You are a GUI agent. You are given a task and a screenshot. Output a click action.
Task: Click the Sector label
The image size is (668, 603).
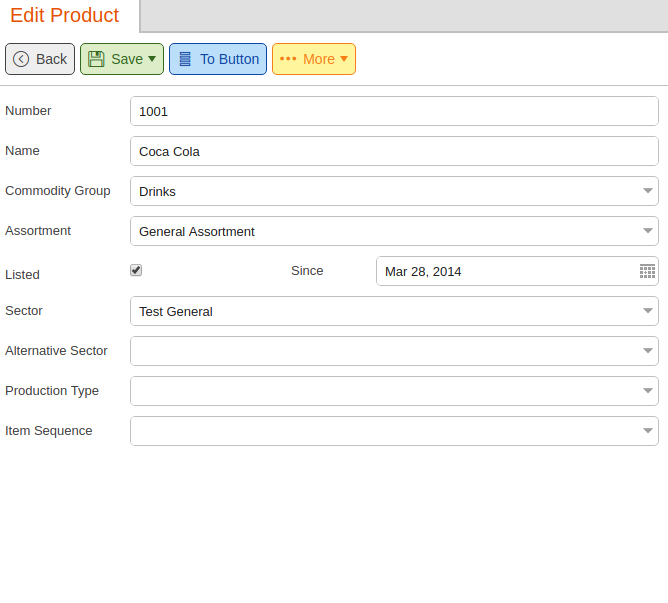click(24, 311)
